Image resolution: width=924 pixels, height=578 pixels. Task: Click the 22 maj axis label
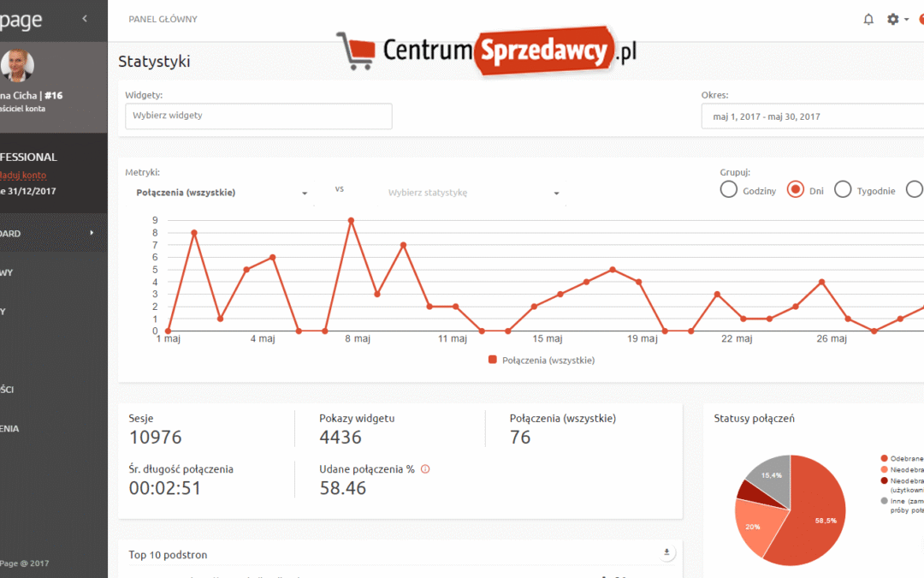click(737, 338)
